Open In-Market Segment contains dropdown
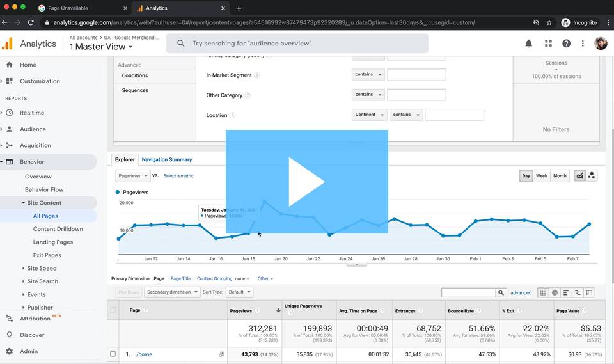614x364 pixels. pos(368,74)
